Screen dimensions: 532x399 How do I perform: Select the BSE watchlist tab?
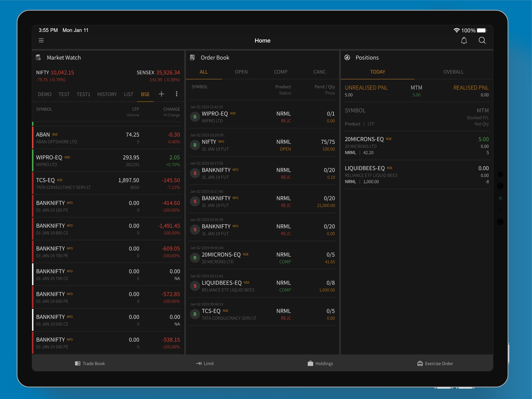coord(145,94)
